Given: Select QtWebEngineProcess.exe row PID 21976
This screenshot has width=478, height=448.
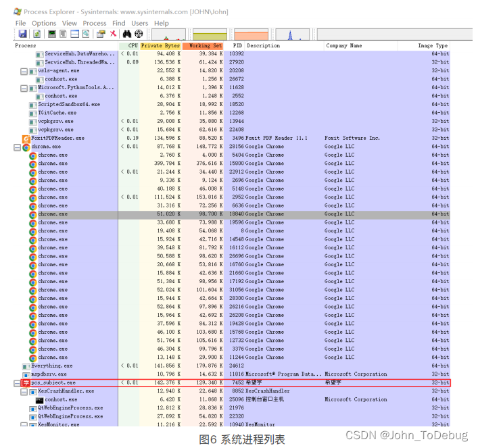Looking at the screenshot, I should 232,408.
